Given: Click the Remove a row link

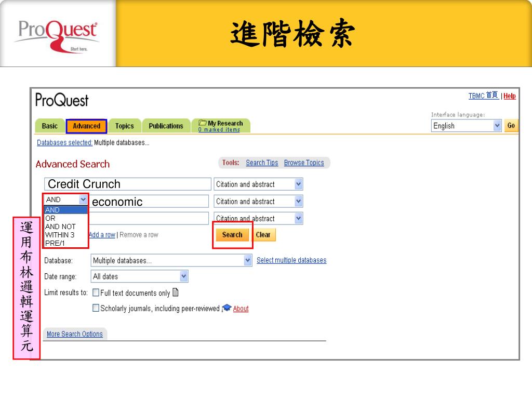Looking at the screenshot, I should pos(139,235).
